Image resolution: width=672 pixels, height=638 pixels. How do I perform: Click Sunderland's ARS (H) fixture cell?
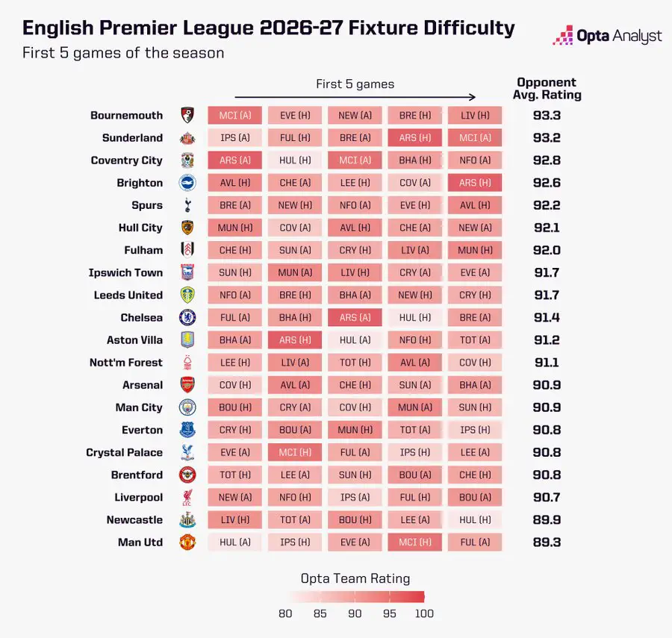click(415, 138)
